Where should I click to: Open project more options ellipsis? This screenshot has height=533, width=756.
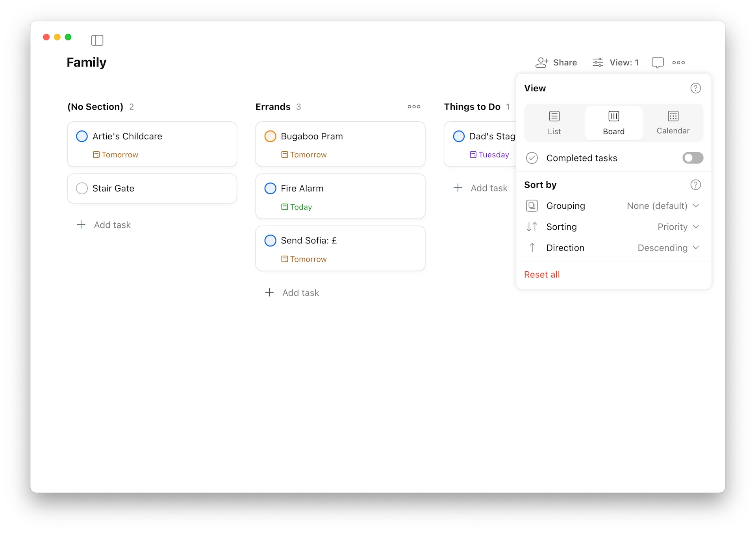pyautogui.click(x=678, y=63)
